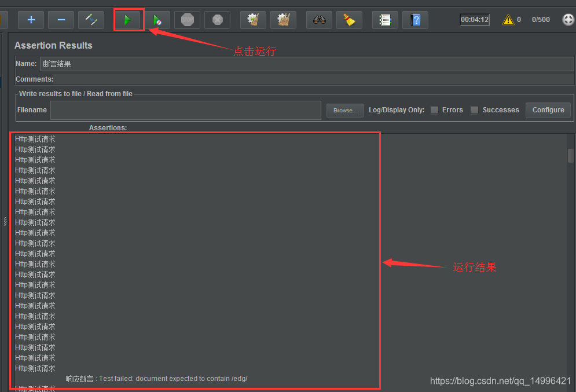Click the Shutdown (grey X) icon

(218, 20)
